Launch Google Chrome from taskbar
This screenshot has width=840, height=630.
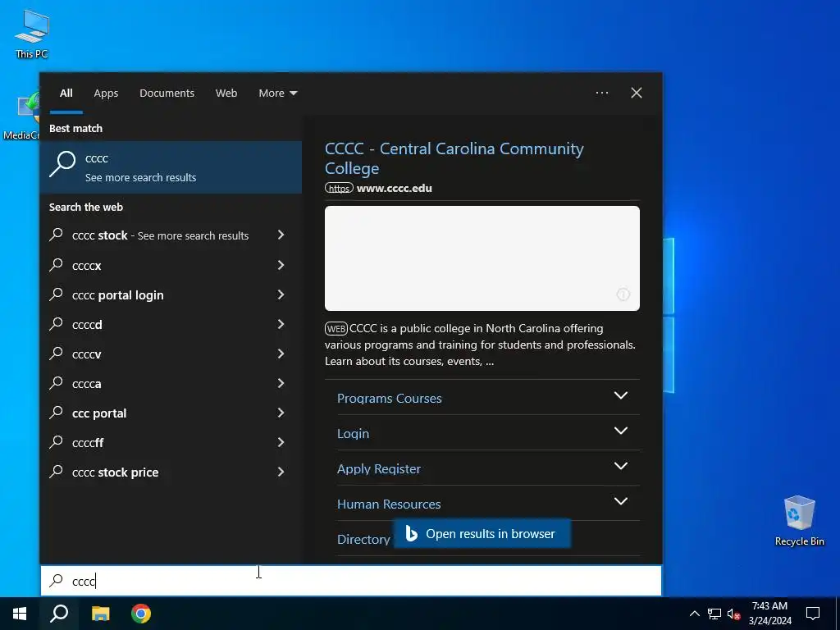(x=141, y=614)
